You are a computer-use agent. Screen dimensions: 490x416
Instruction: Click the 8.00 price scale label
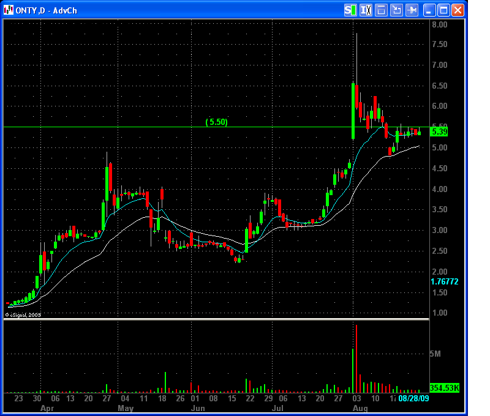click(440, 24)
